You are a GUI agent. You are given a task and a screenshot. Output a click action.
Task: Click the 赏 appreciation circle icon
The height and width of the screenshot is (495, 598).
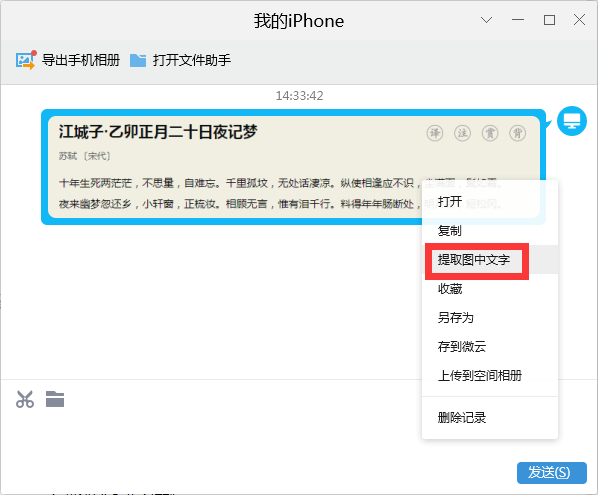click(490, 133)
